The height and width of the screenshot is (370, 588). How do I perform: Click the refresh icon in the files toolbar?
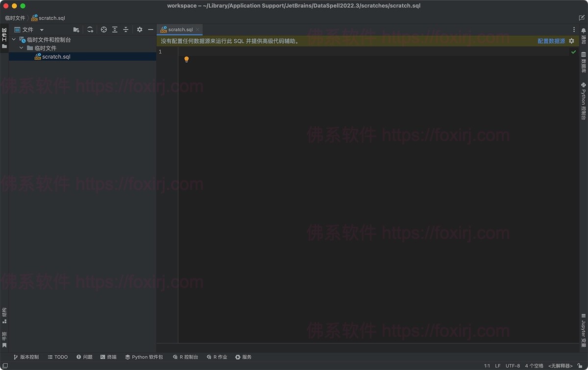coord(90,29)
